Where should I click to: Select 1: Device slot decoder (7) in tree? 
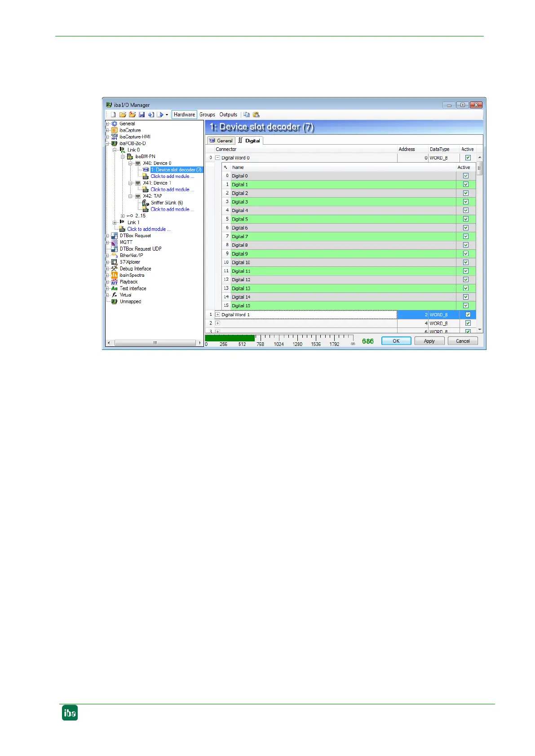pyautogui.click(x=176, y=170)
